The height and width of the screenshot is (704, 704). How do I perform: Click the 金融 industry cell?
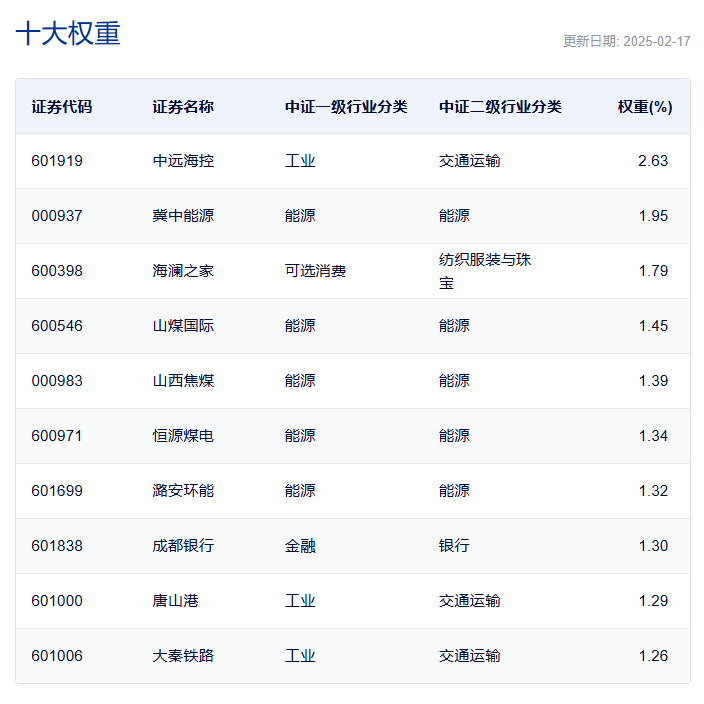[x=300, y=546]
